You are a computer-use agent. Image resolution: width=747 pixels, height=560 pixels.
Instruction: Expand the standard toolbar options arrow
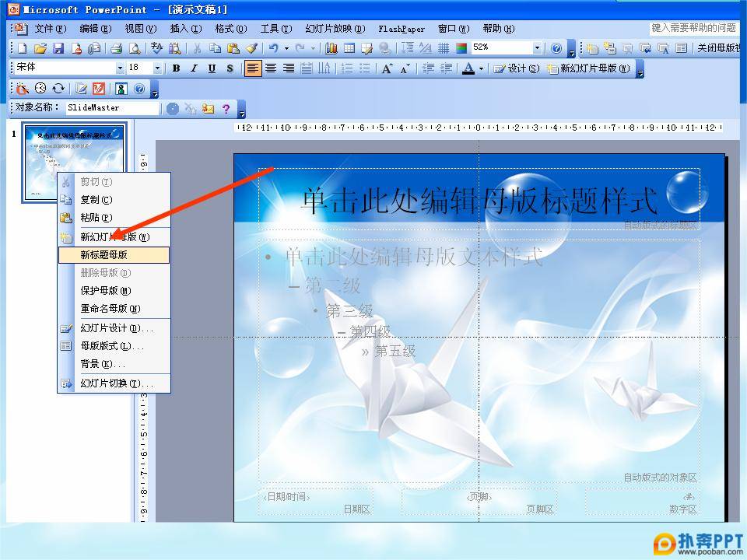point(572,49)
